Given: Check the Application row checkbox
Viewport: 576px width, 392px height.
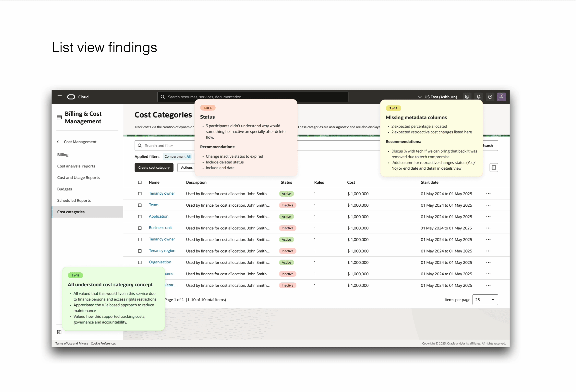Looking at the screenshot, I should (x=140, y=217).
